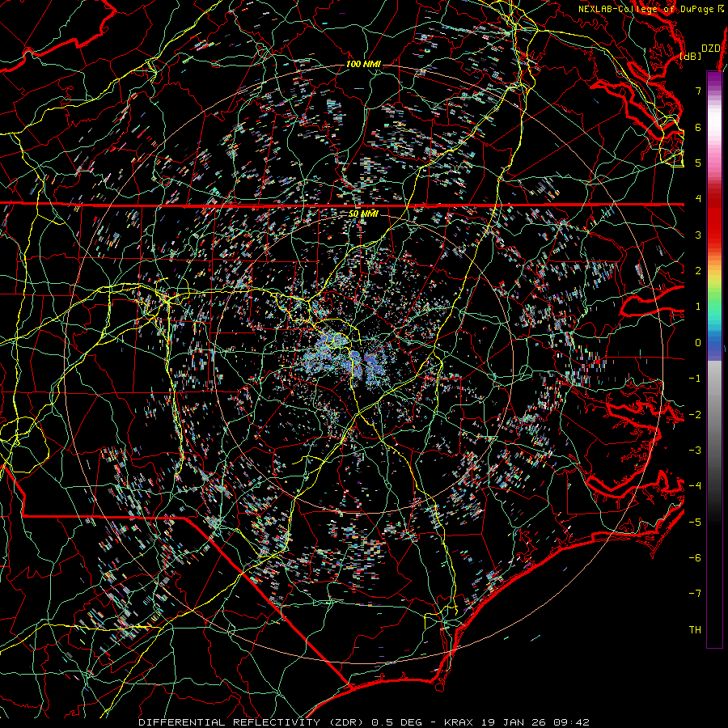This screenshot has width=728, height=728.
Task: Select the 0 dB scale label
Action: coord(698,343)
